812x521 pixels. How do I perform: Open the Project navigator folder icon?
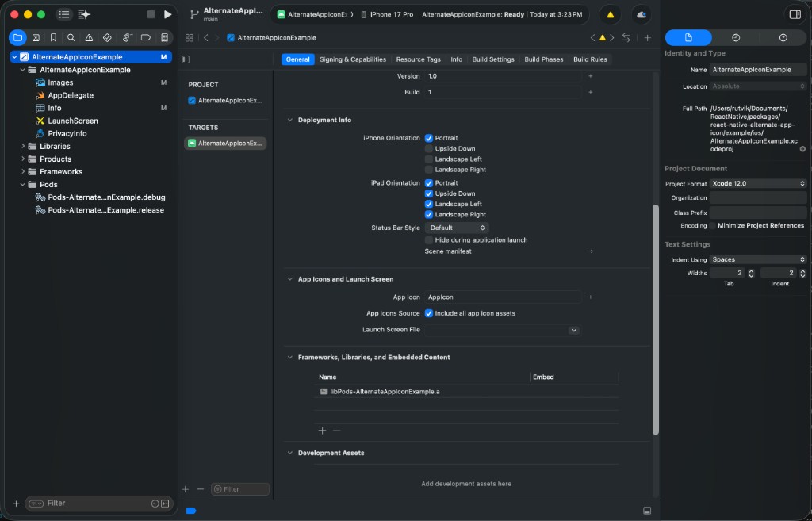click(x=17, y=37)
